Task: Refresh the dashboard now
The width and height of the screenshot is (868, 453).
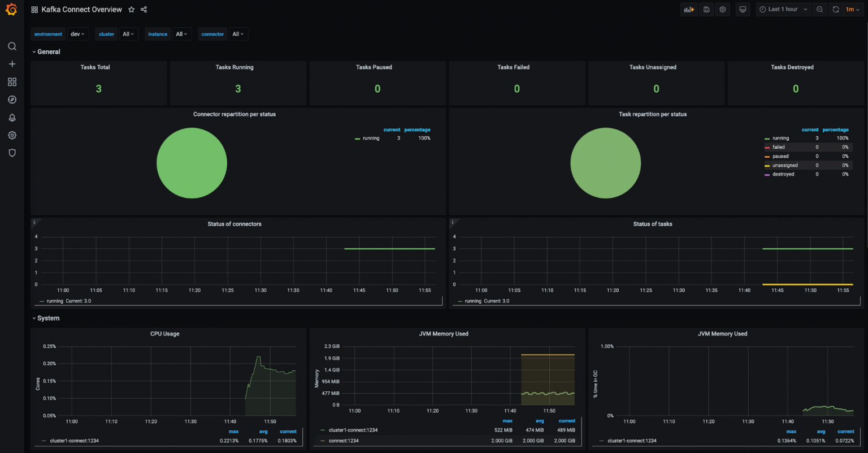Action: point(836,10)
